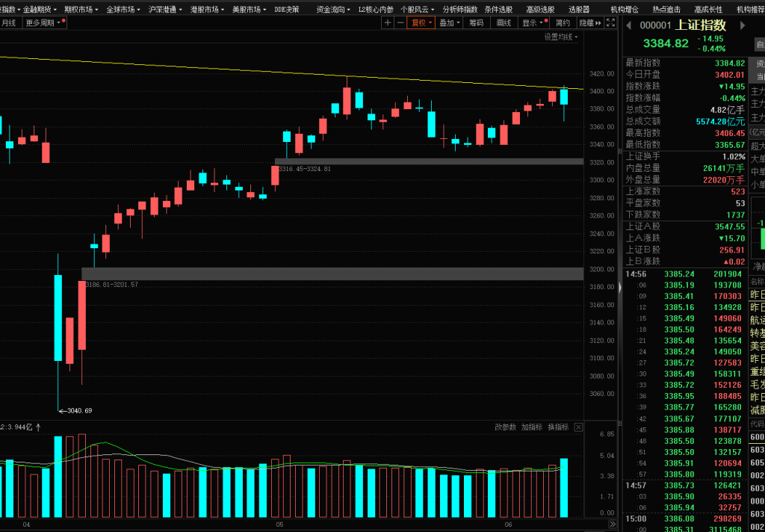Click stock code 000001

[655, 26]
